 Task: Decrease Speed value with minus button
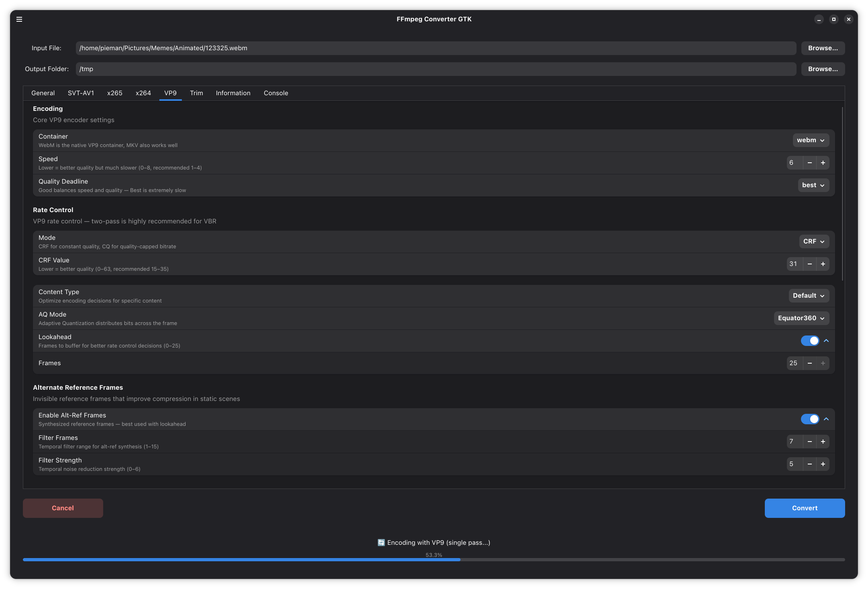[810, 163]
